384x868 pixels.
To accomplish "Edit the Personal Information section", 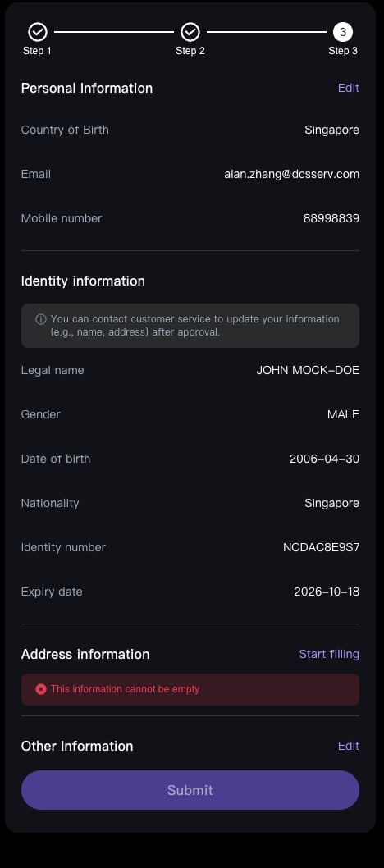I will tap(349, 88).
